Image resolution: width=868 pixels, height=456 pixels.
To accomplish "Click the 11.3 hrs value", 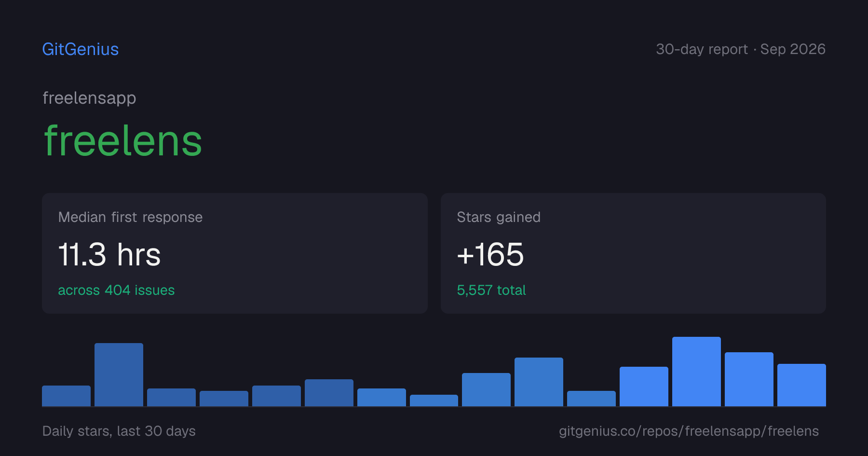I will [109, 254].
